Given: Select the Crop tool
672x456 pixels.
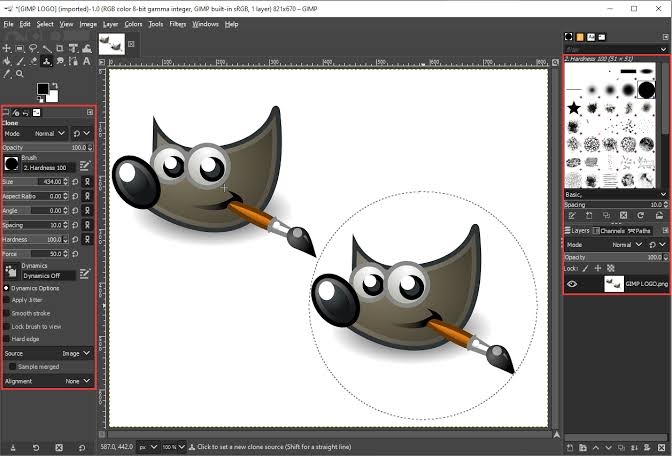Looking at the screenshot, I should 60,48.
